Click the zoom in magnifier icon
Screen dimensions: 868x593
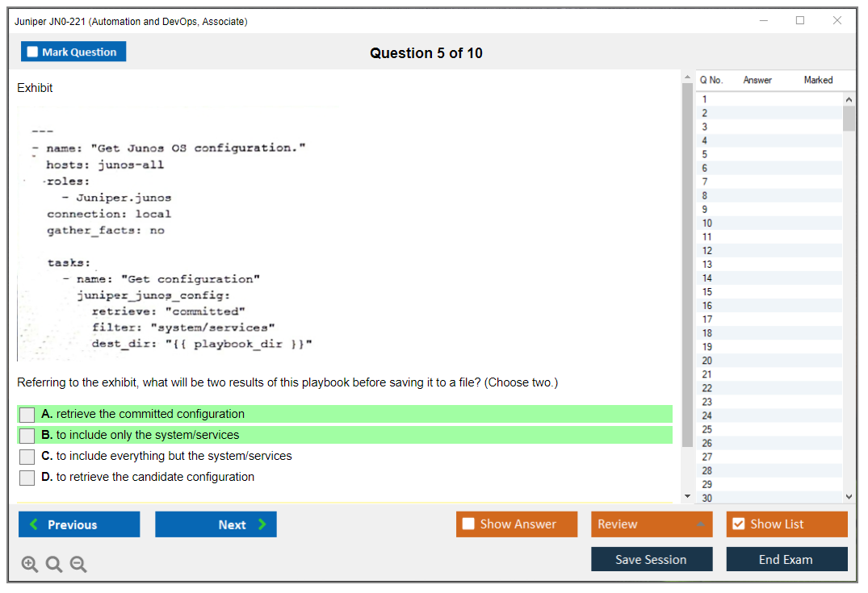tap(29, 565)
